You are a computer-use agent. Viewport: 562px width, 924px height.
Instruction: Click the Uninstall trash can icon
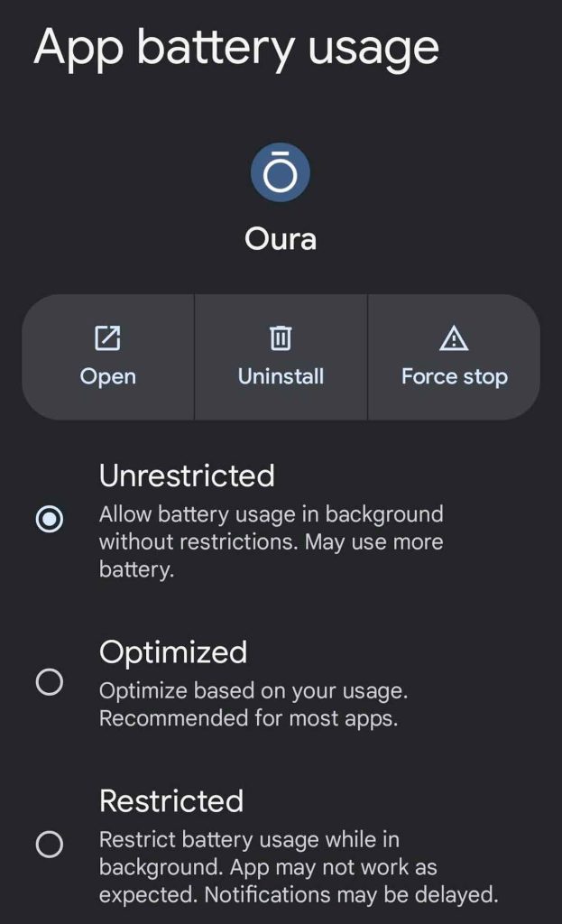pyautogui.click(x=281, y=338)
